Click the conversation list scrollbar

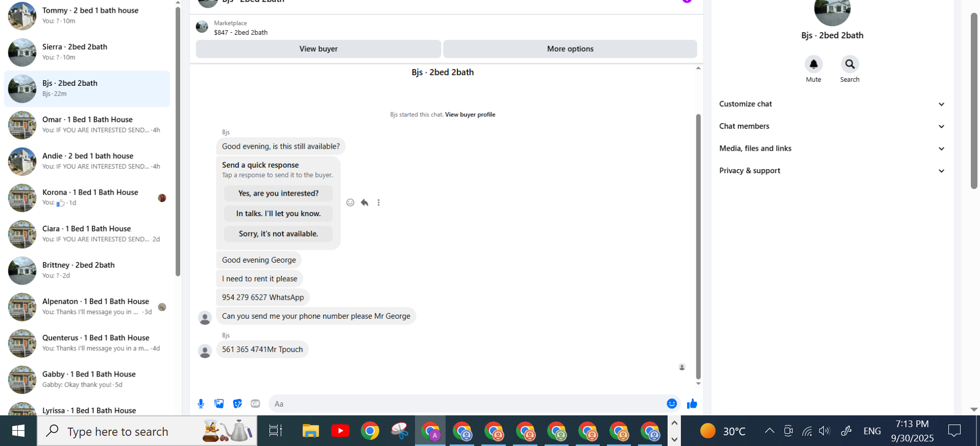click(x=178, y=142)
